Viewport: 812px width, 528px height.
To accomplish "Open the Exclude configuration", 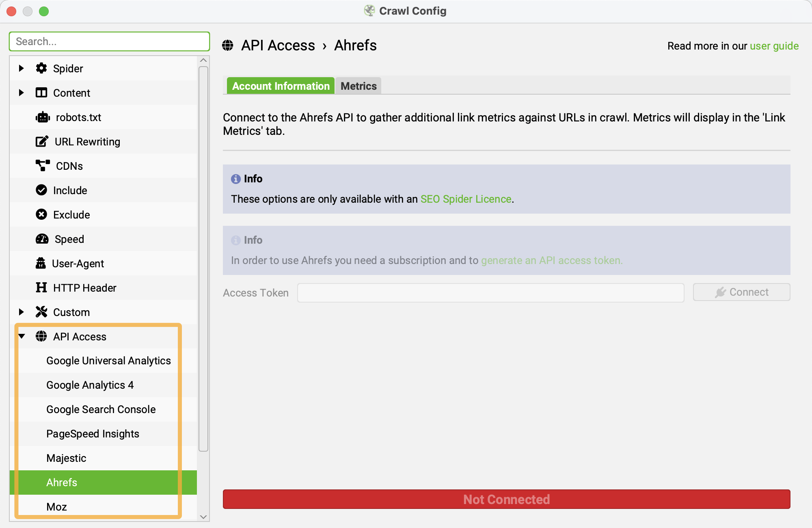I will (x=103, y=214).
